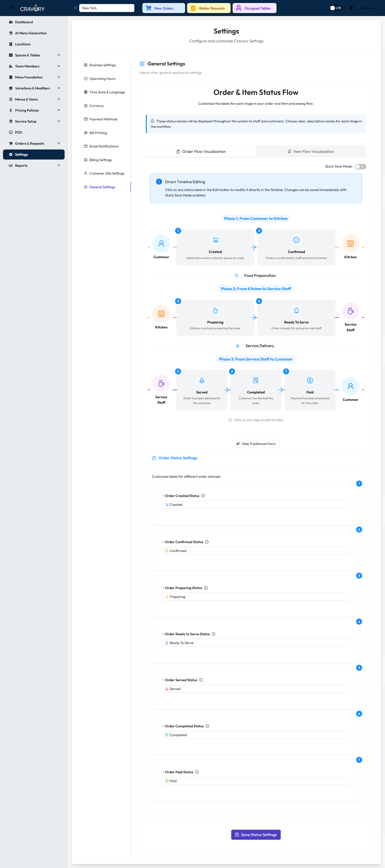Image resolution: width=385 pixels, height=868 pixels.
Task: Select Order Flow Visualization tab
Action: (x=201, y=152)
